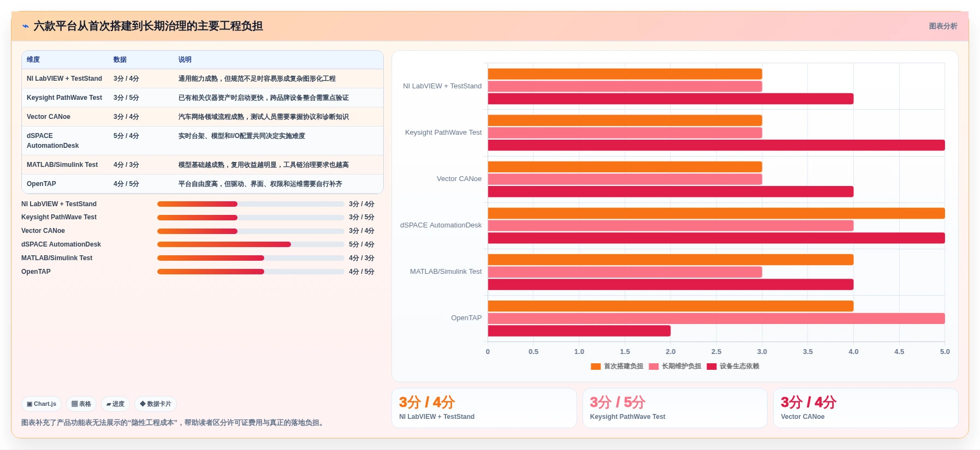Click the chart y-axis label dSPACE AutomationDesk
The height and width of the screenshot is (450, 980).
point(441,225)
